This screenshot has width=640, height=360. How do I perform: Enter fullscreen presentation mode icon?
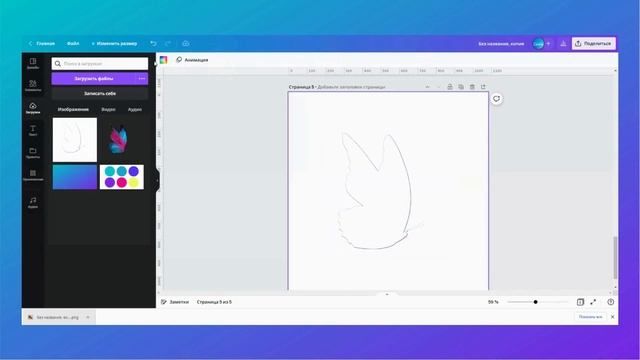593,302
